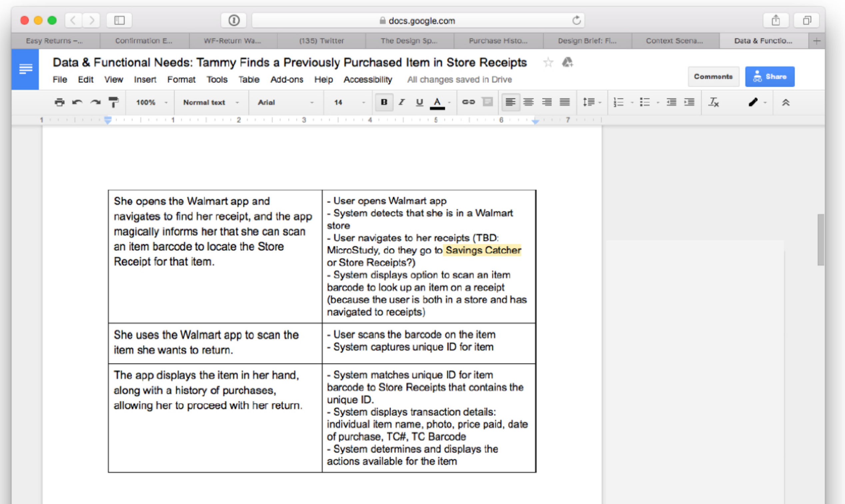
Task: Expand the Normal text style dropdown
Action: [211, 102]
